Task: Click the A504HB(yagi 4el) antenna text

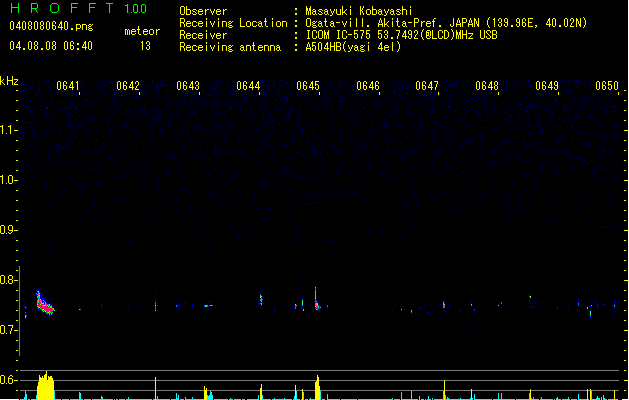Action: (353, 47)
